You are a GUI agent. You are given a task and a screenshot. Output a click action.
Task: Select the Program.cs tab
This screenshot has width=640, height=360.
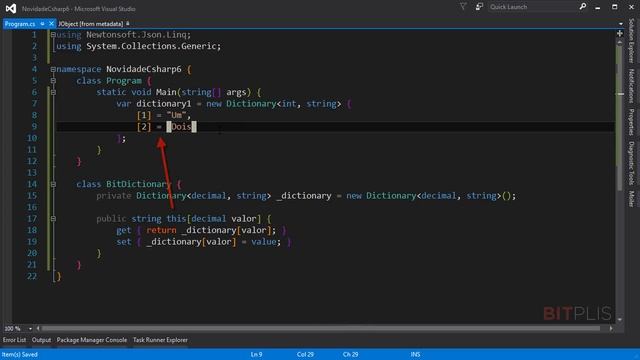point(20,24)
